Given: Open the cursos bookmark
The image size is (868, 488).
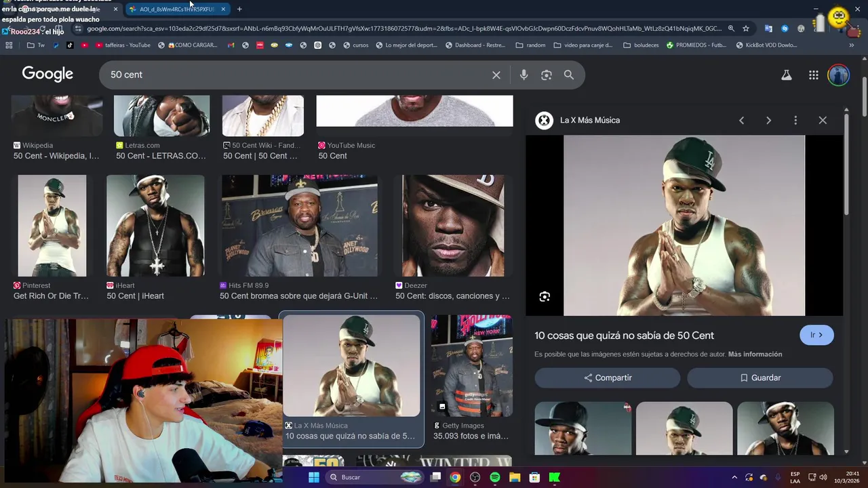Looking at the screenshot, I should tap(356, 45).
